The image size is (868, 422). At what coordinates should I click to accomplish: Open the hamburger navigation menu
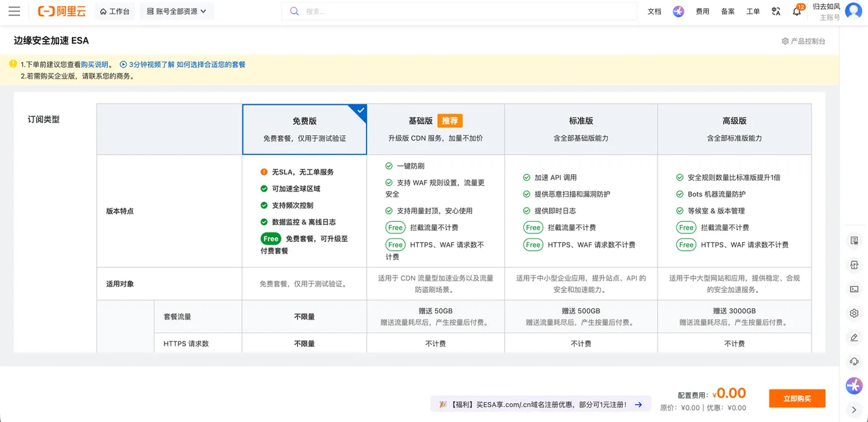(x=14, y=11)
